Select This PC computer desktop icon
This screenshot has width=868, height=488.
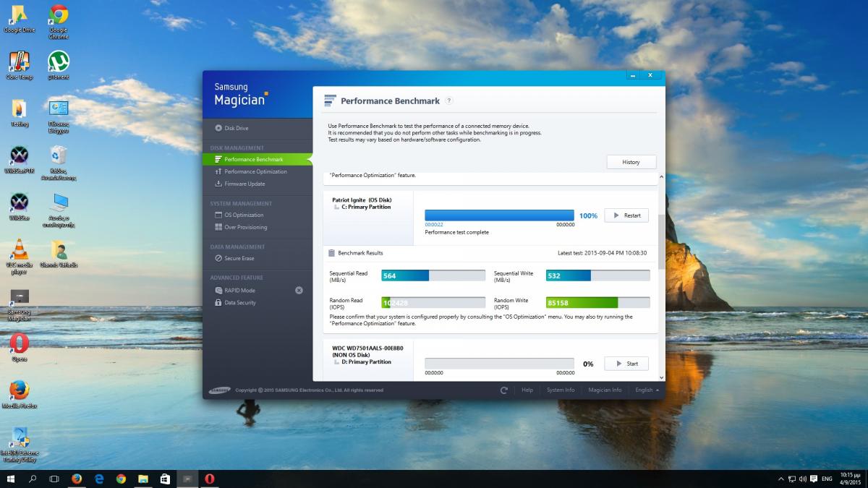coord(59,210)
